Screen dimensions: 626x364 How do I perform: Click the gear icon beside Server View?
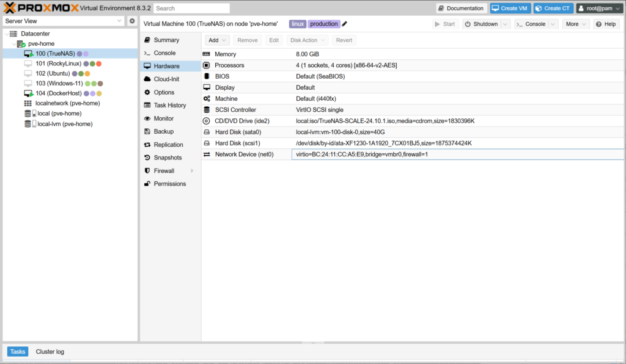pyautogui.click(x=132, y=21)
